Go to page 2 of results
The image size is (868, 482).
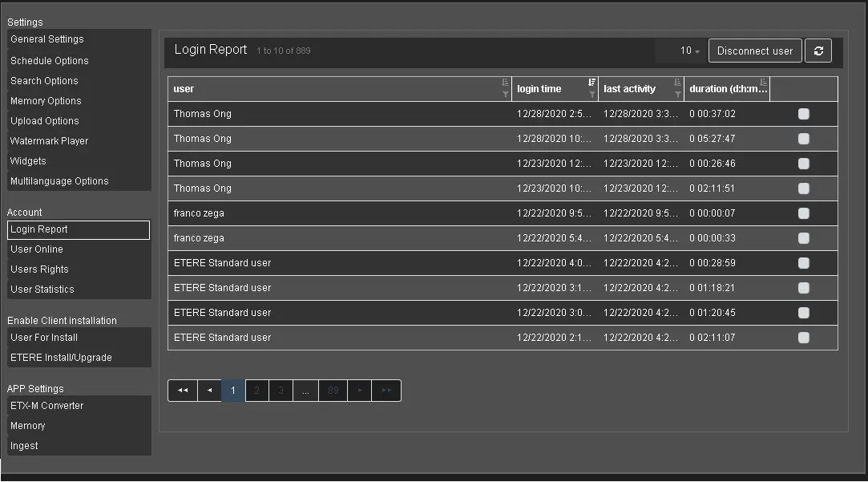tap(257, 391)
